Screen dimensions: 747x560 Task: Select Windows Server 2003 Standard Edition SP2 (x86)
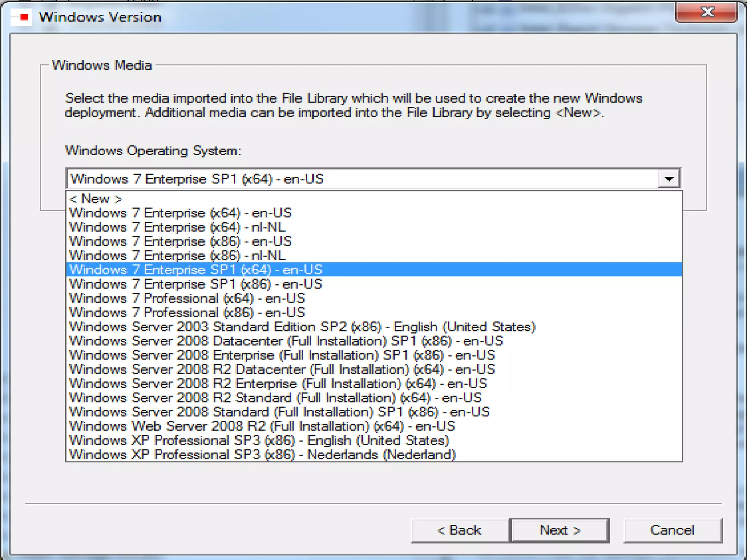(x=374, y=327)
